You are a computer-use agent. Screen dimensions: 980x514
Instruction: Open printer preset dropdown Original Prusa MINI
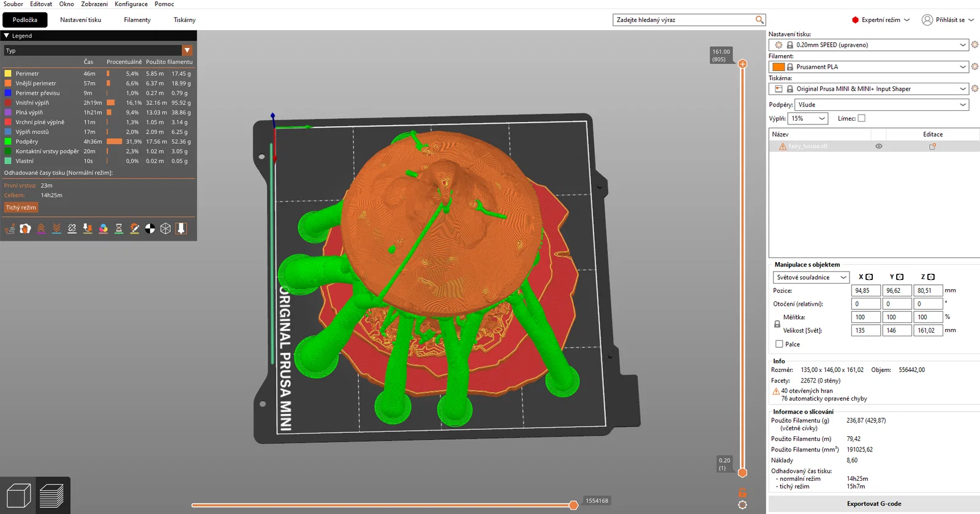pos(869,89)
